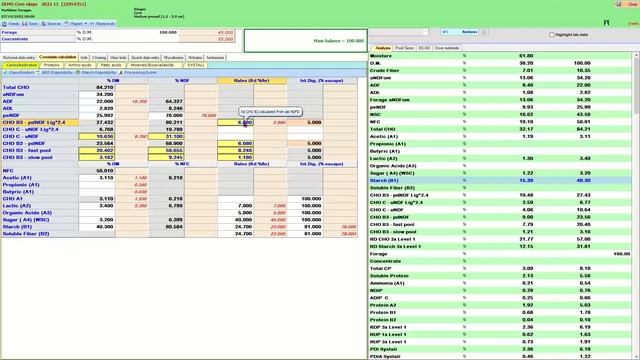640x360 pixels.
Task: Expand the combo box left of Analyses
Action: (x=425, y=32)
